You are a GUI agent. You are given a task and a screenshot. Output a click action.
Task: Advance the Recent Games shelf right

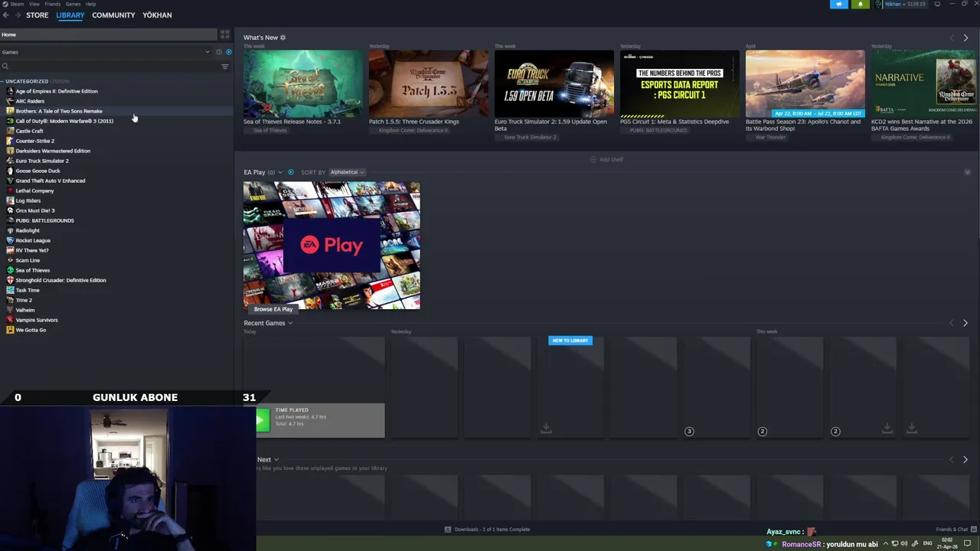pos(965,323)
